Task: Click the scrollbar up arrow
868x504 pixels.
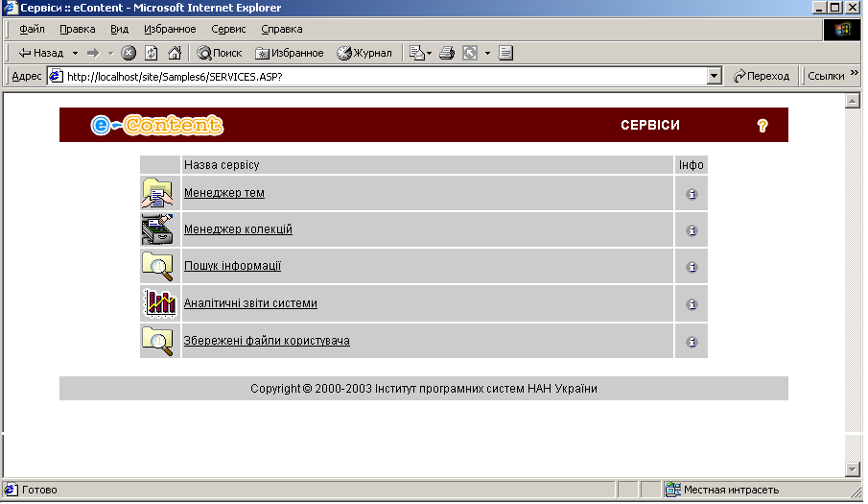Action: coord(852,101)
